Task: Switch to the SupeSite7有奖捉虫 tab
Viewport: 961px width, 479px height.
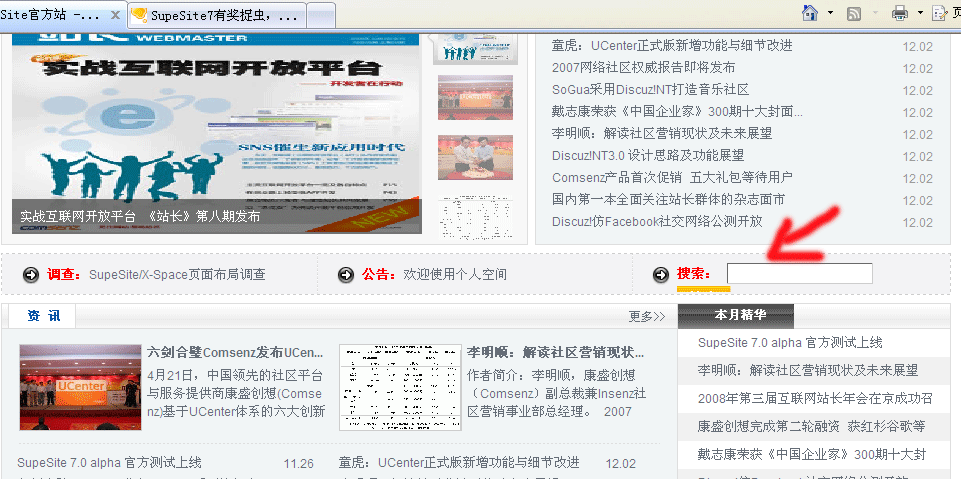Action: point(216,15)
